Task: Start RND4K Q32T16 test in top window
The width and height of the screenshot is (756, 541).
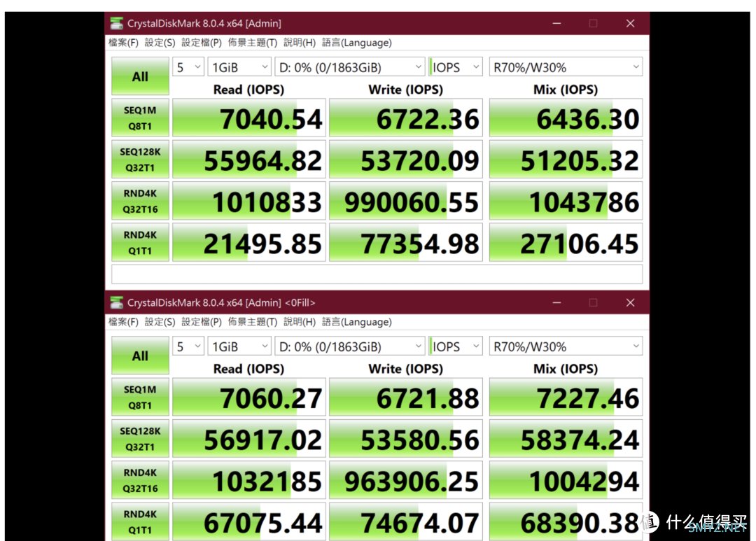Action: [140, 201]
